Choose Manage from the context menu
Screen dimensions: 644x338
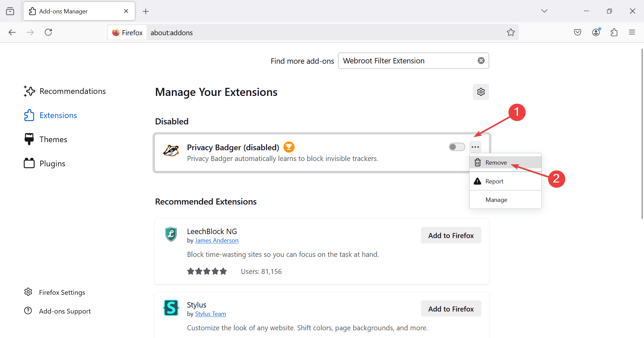[x=505, y=200]
